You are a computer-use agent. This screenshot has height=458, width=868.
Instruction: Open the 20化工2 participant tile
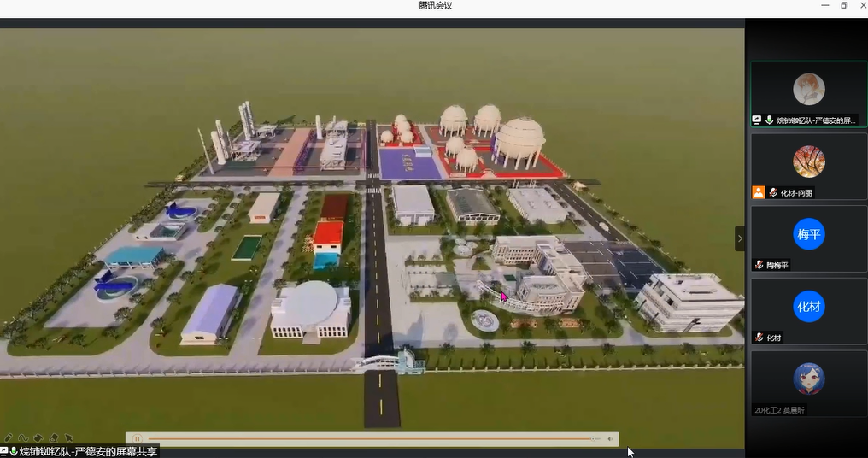tap(808, 379)
